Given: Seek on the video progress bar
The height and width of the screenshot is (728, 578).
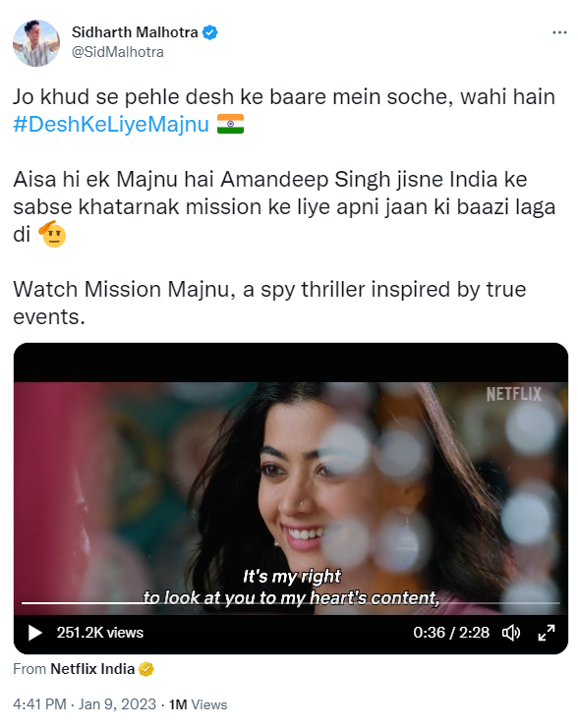Looking at the screenshot, I should (290, 603).
